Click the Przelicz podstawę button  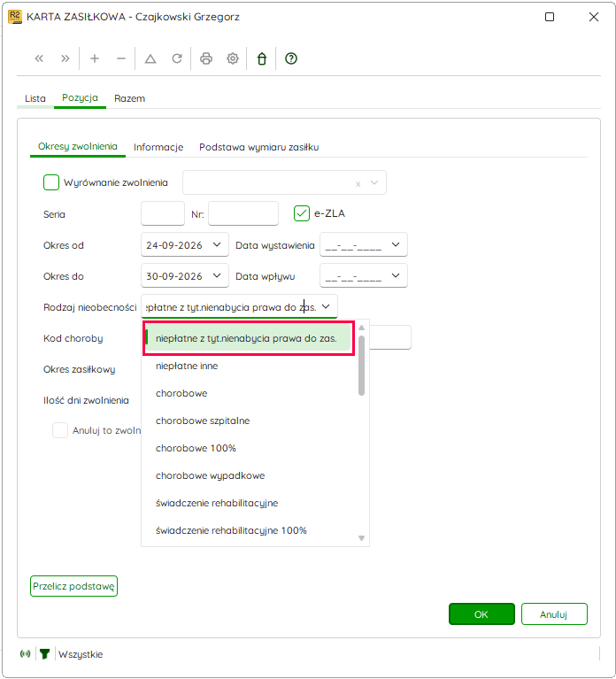coord(73,586)
